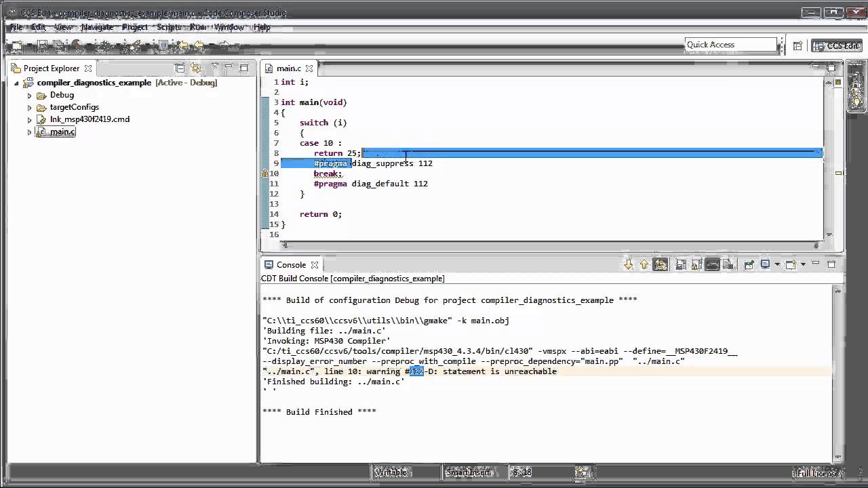Switch to CCS Edit perspective

coord(836,45)
